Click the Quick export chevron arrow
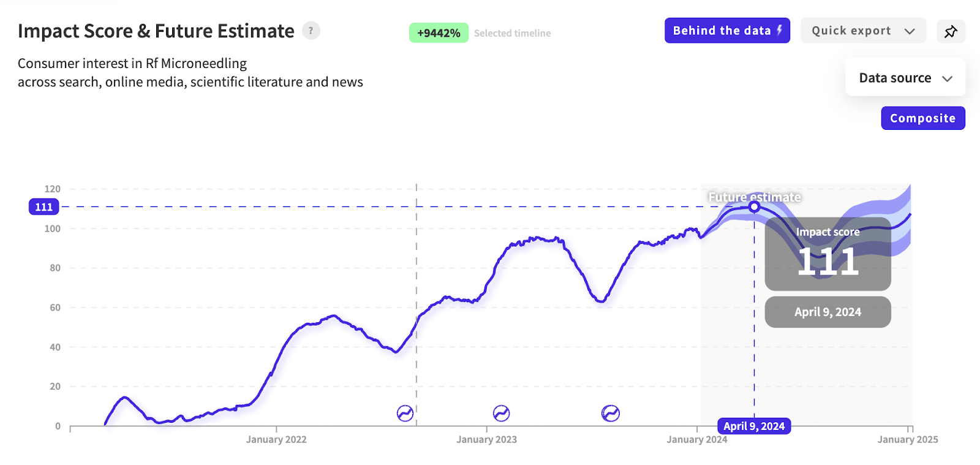 (910, 31)
